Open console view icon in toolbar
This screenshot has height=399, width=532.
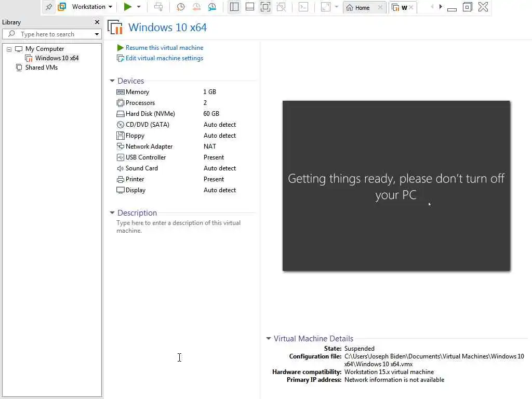(x=303, y=7)
